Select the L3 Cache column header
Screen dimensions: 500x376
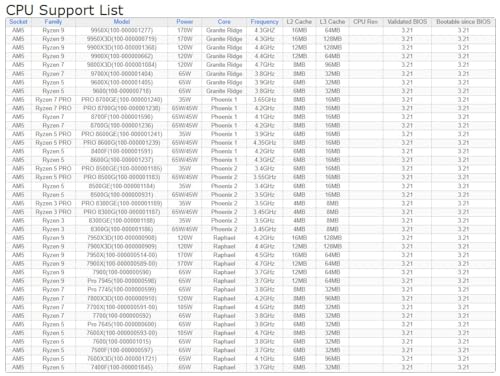point(332,22)
